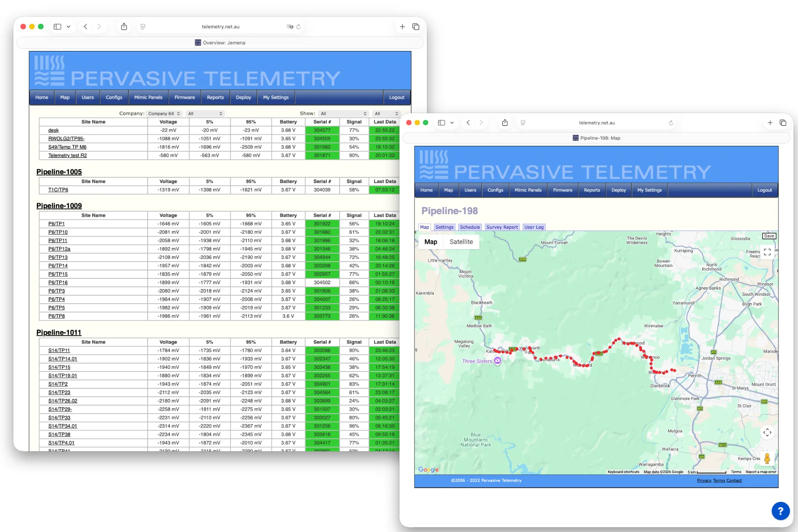Expand sidebar dropdown chevron in Overview window
The width and height of the screenshot is (798, 532).
tap(68, 27)
